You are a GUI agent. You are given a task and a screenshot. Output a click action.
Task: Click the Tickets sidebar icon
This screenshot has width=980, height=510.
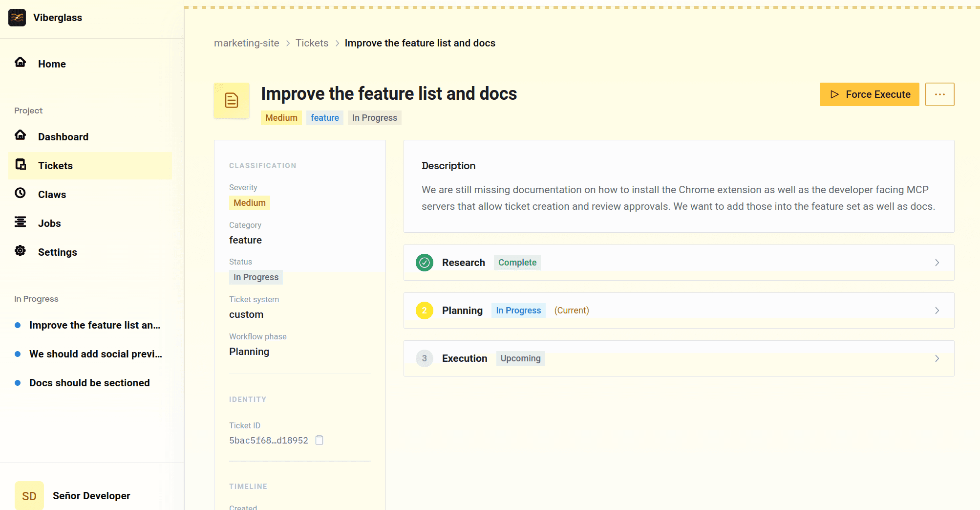[x=21, y=164]
